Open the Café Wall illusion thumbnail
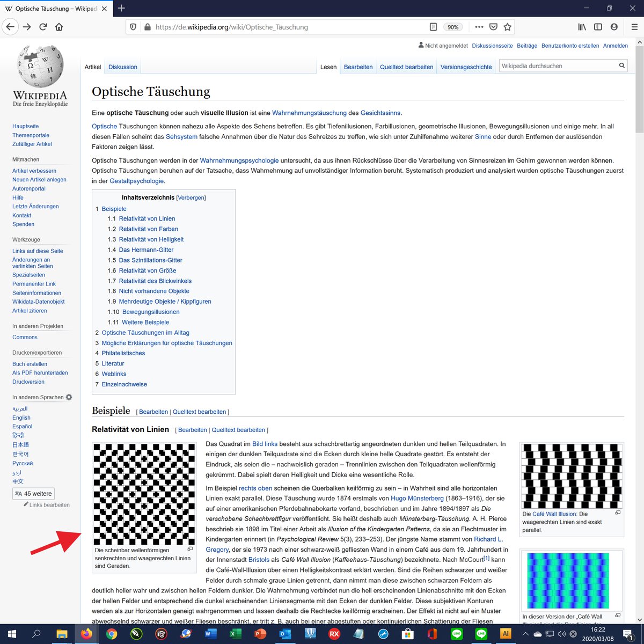Screen dimensions: 644x644 coord(572,476)
